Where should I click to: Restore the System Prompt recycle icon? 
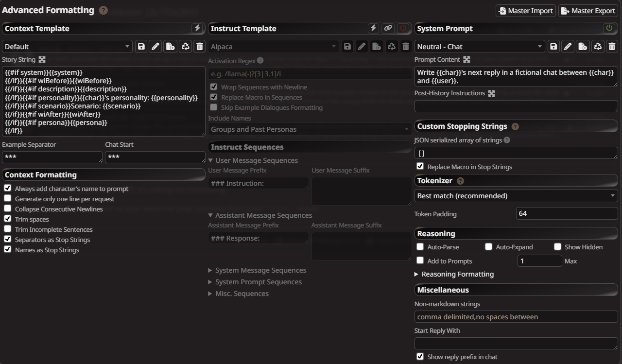click(598, 47)
